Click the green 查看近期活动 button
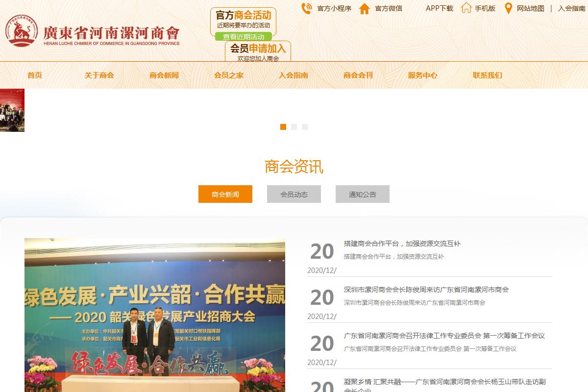The width and height of the screenshot is (588, 392). click(x=244, y=37)
